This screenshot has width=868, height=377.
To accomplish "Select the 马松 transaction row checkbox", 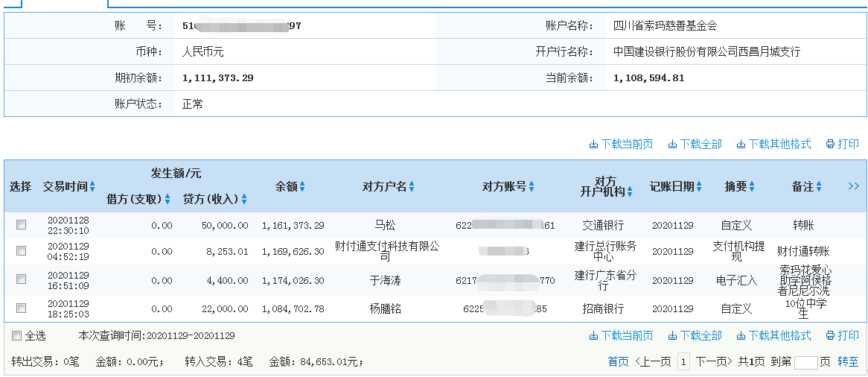I will (22, 225).
